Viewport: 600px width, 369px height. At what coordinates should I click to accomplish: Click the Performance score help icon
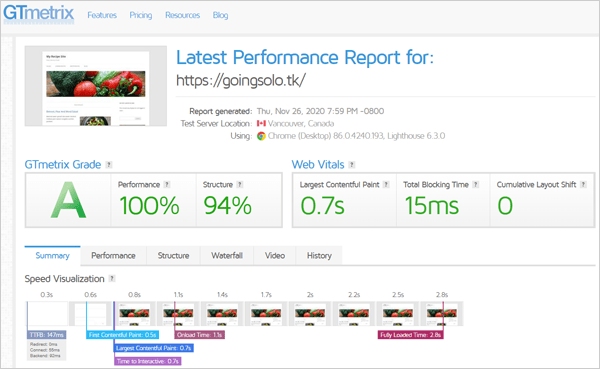pos(167,184)
